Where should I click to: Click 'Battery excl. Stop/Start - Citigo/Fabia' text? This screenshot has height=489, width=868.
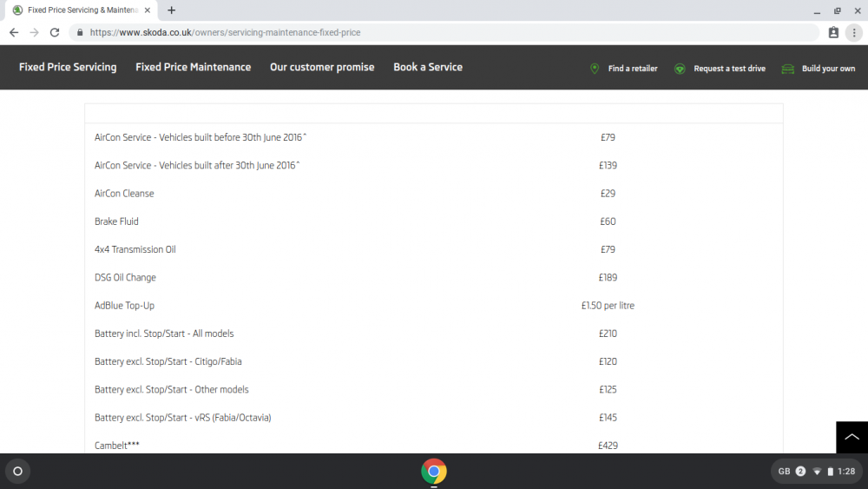click(x=168, y=361)
